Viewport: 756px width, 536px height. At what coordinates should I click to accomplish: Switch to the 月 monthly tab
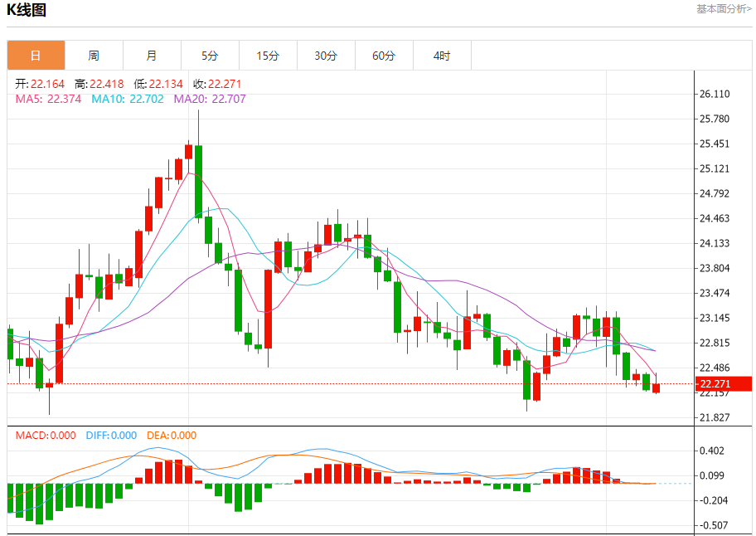point(152,56)
